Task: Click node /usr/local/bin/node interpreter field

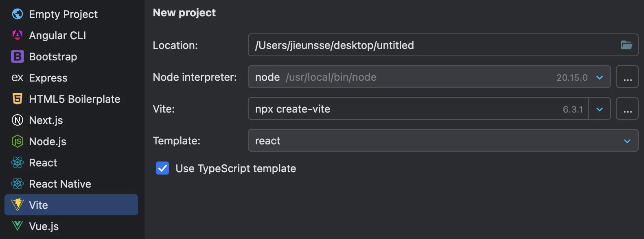Action: click(x=429, y=77)
